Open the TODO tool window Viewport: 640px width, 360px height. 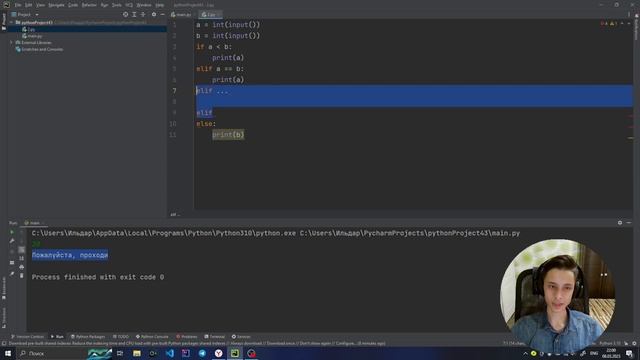(x=121, y=337)
